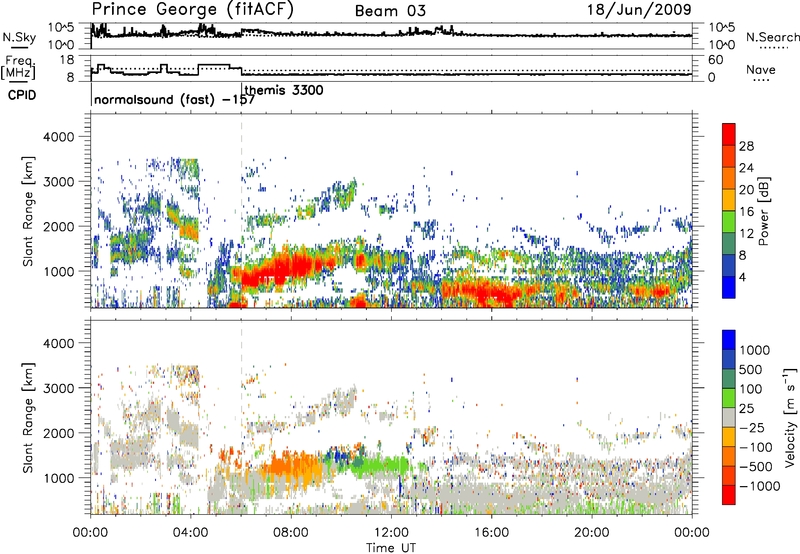Click the 16:00 time axis label
The width and height of the screenshot is (800, 554).
(491, 533)
